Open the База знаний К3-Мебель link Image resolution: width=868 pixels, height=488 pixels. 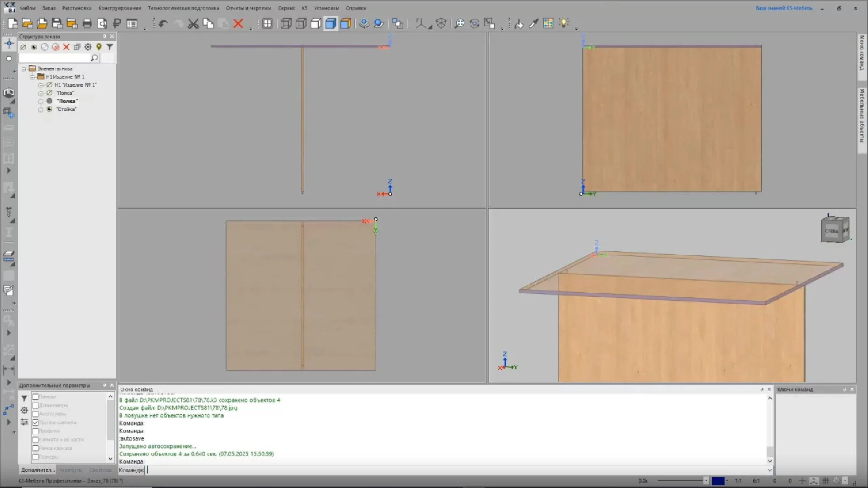pos(783,8)
